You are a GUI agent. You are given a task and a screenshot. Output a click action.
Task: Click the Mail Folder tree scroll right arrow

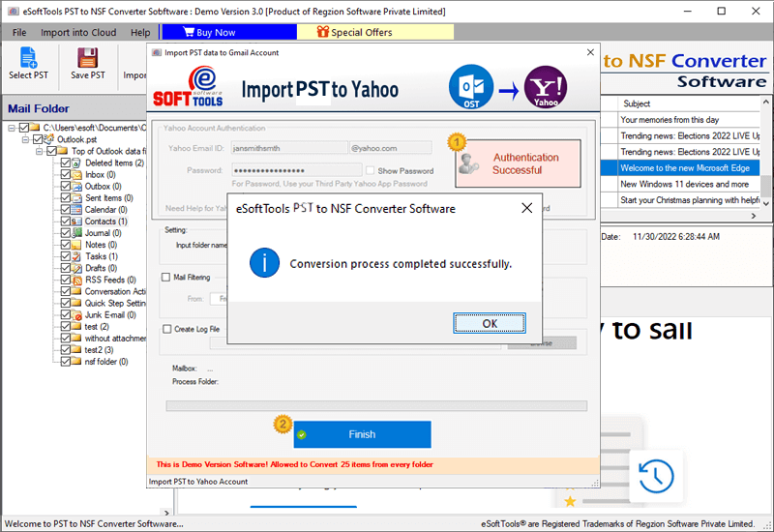click(x=166, y=513)
